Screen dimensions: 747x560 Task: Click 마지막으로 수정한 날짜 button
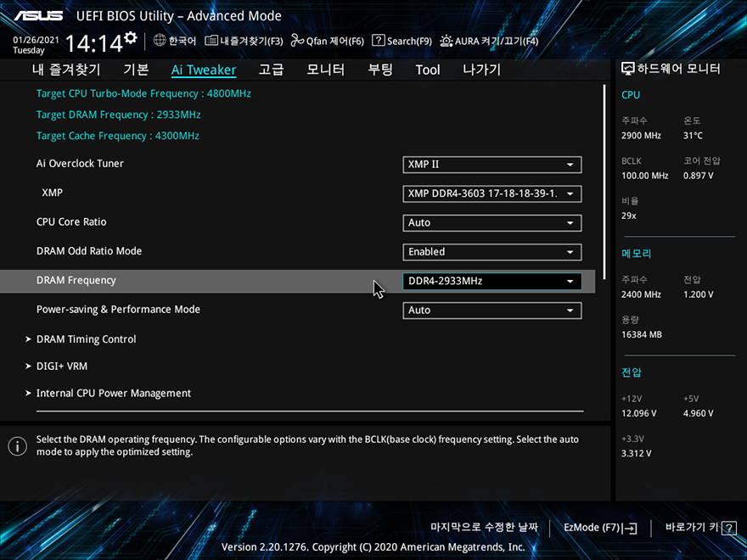pyautogui.click(x=484, y=527)
